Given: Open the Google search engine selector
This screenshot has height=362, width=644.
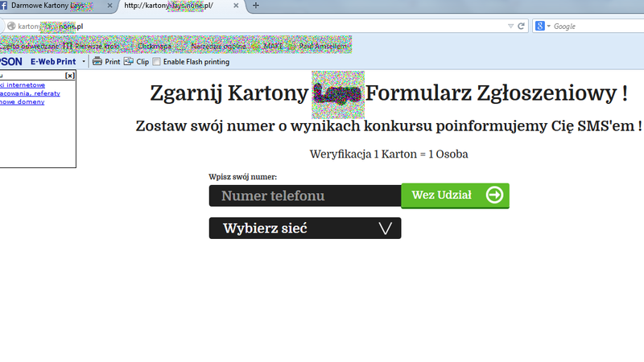Looking at the screenshot, I should [x=543, y=27].
